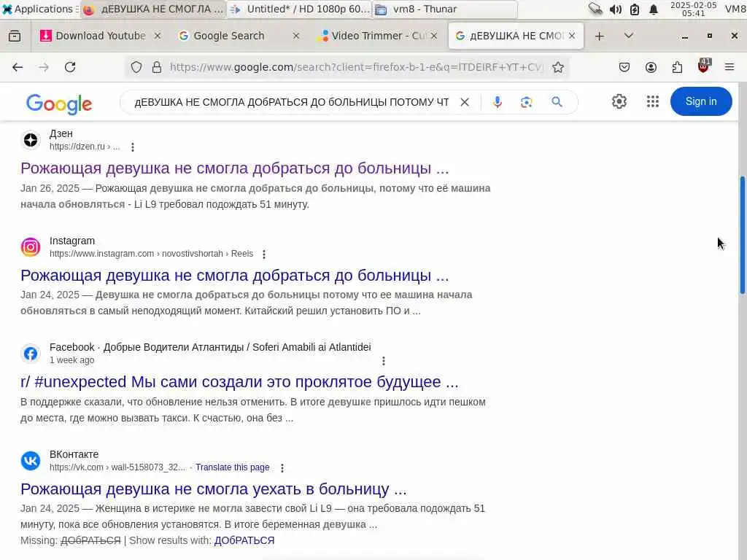
Task: Go forward to the next page
Action: click(x=43, y=67)
